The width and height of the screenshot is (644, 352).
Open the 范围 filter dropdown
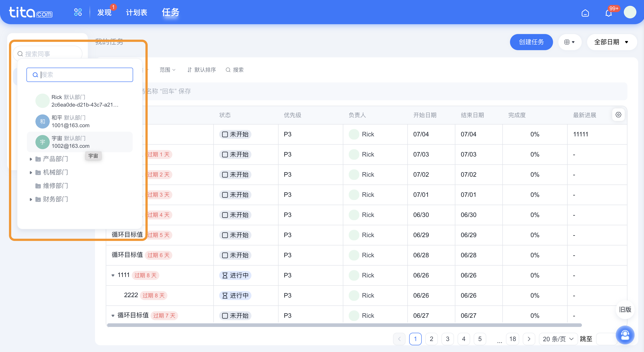pyautogui.click(x=168, y=70)
